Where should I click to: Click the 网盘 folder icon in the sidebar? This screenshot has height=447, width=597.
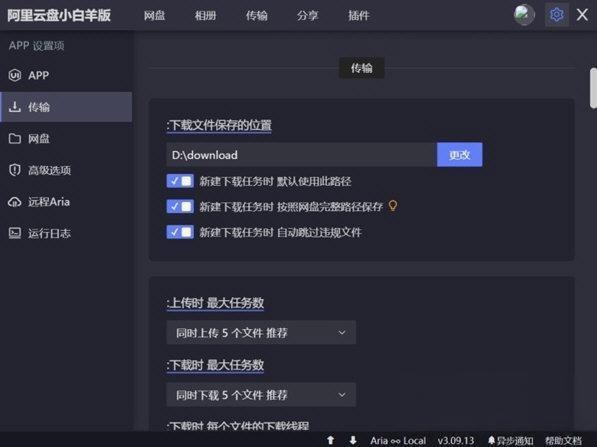point(14,138)
